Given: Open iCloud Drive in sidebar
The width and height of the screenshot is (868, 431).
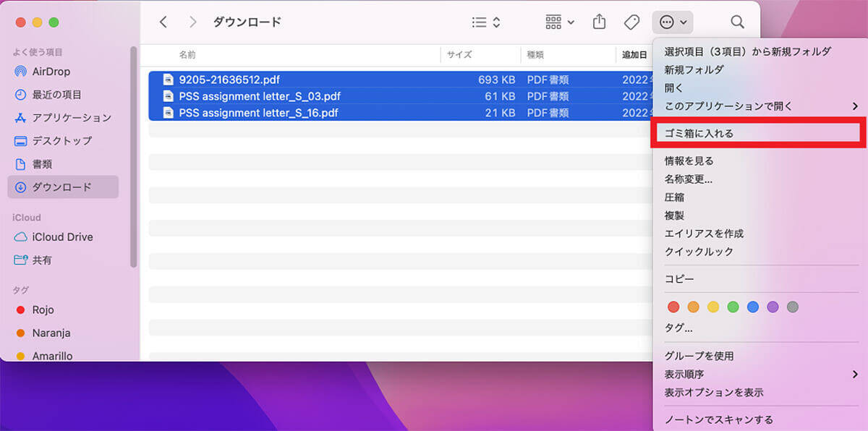Looking at the screenshot, I should 62,237.
